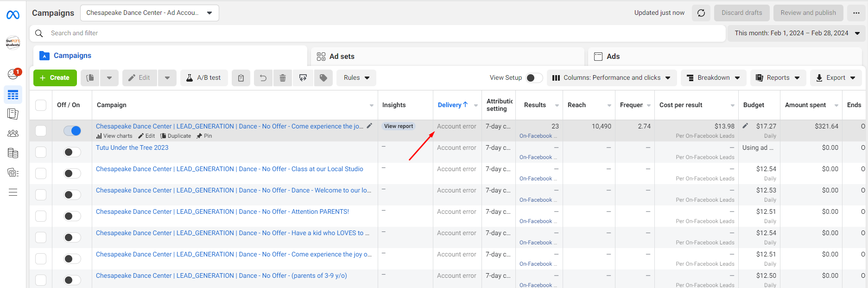This screenshot has width=868, height=288.
Task: Switch to the Campaigns tab
Action: click(170, 56)
